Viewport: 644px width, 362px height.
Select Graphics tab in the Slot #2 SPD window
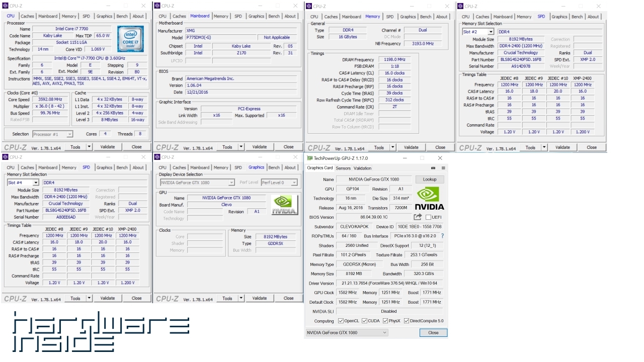pos(559,17)
